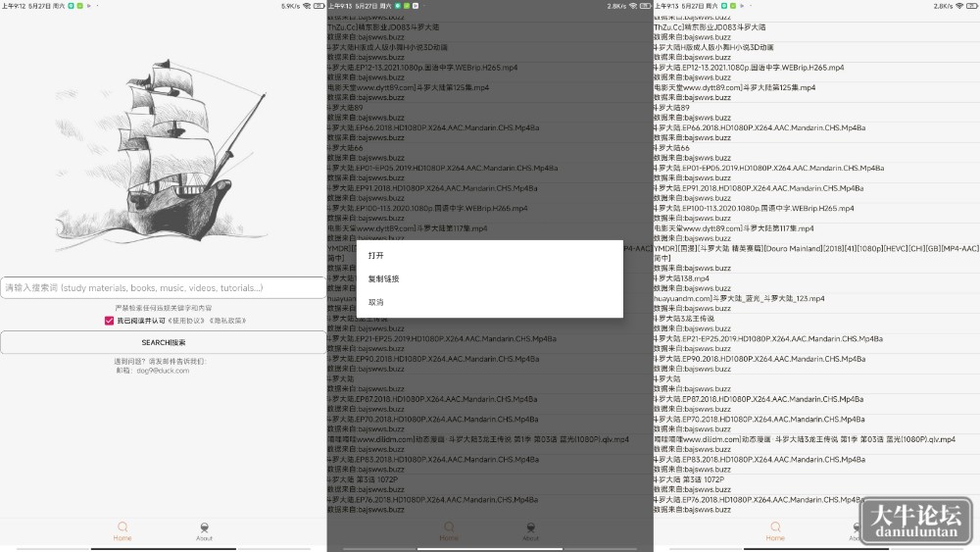Select 斗罗大陆_123.mp4 row in right screen
The height and width of the screenshot is (552, 980).
click(x=816, y=303)
